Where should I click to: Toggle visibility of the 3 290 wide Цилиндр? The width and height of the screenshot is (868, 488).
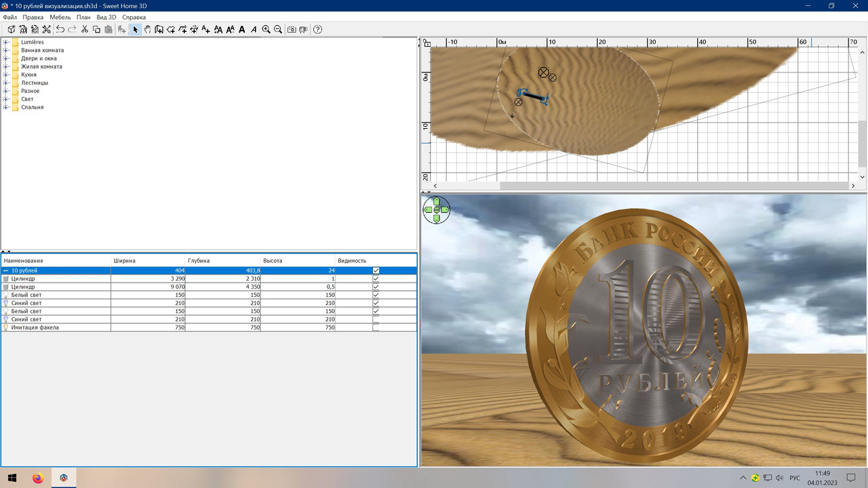(376, 279)
